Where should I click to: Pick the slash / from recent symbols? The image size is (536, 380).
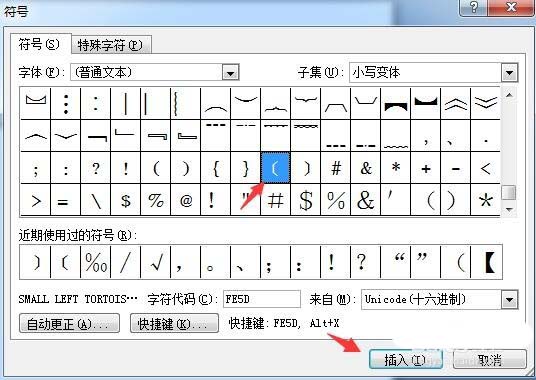click(x=125, y=262)
